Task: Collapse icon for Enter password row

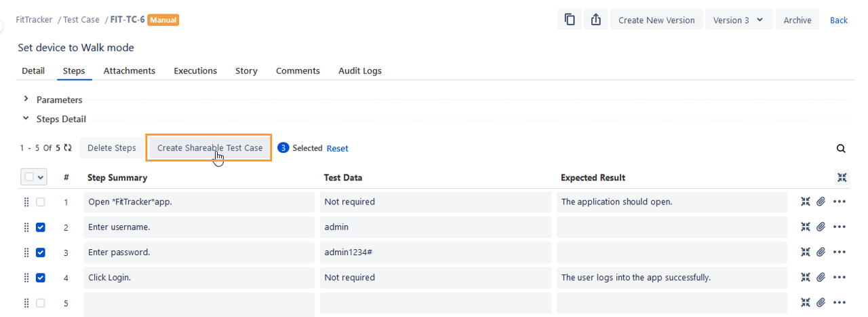Action: (806, 252)
